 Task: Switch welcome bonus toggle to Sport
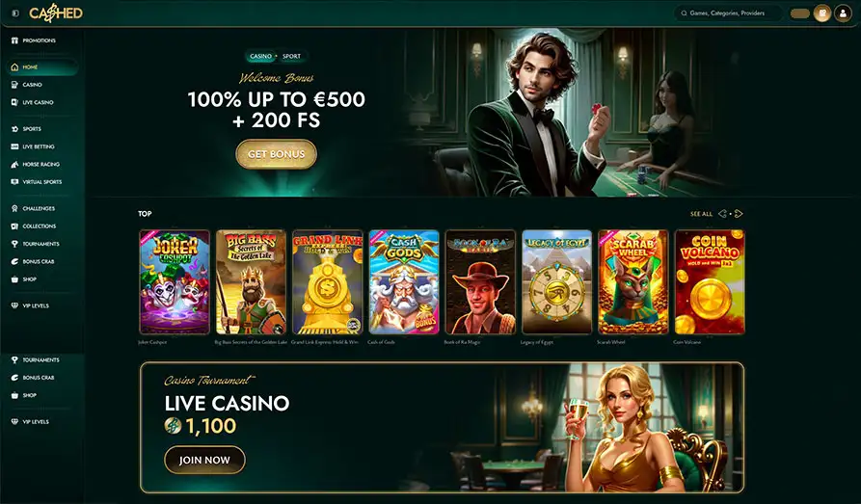(x=291, y=56)
